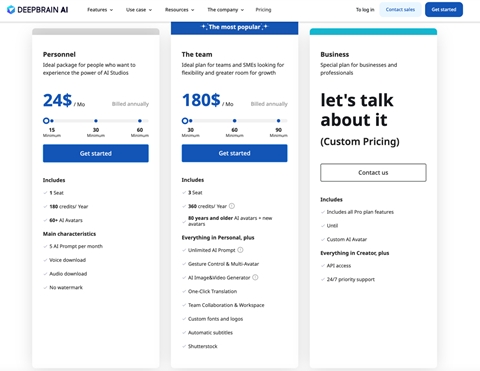Select 30 minimum on Personnel plan slider
Viewport: 480px width, 371px height.
click(x=96, y=121)
